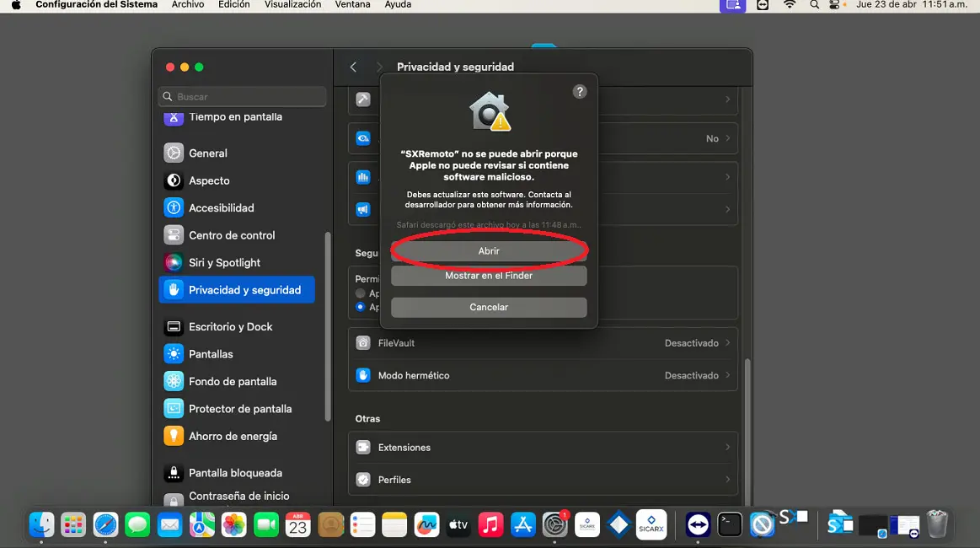Open Accesibilidad in the sidebar

pos(237,207)
